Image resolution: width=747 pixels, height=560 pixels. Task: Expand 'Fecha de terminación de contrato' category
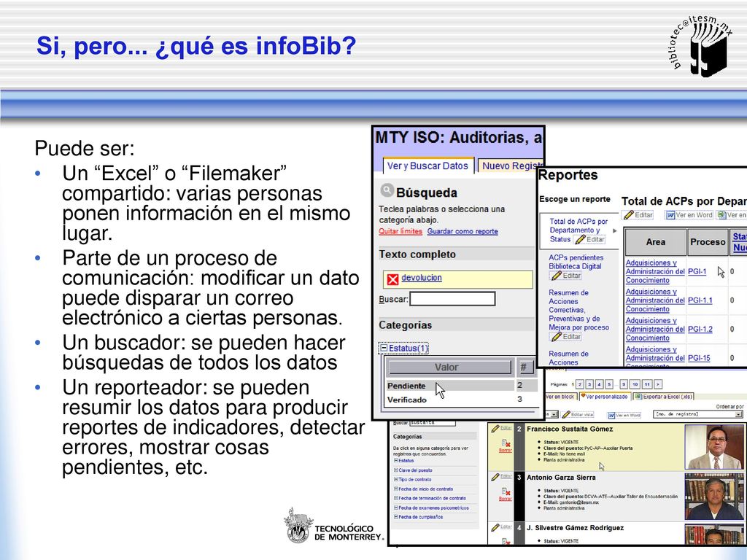coord(396,498)
